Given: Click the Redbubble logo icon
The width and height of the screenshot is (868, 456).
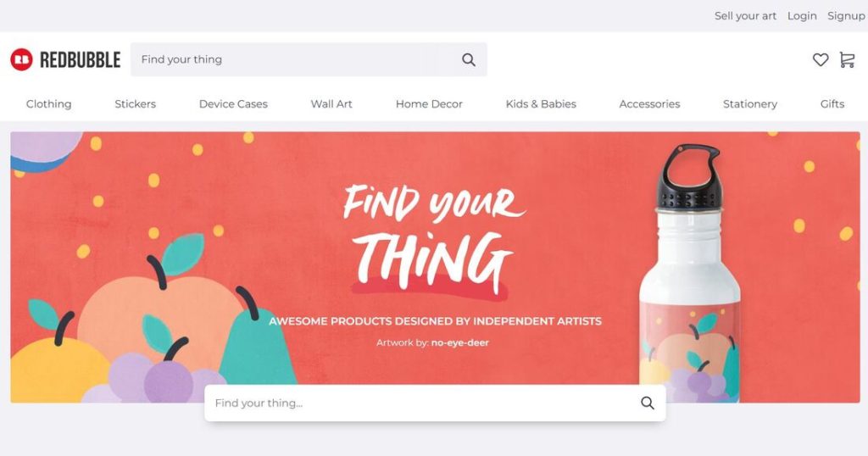Looking at the screenshot, I should tap(21, 60).
